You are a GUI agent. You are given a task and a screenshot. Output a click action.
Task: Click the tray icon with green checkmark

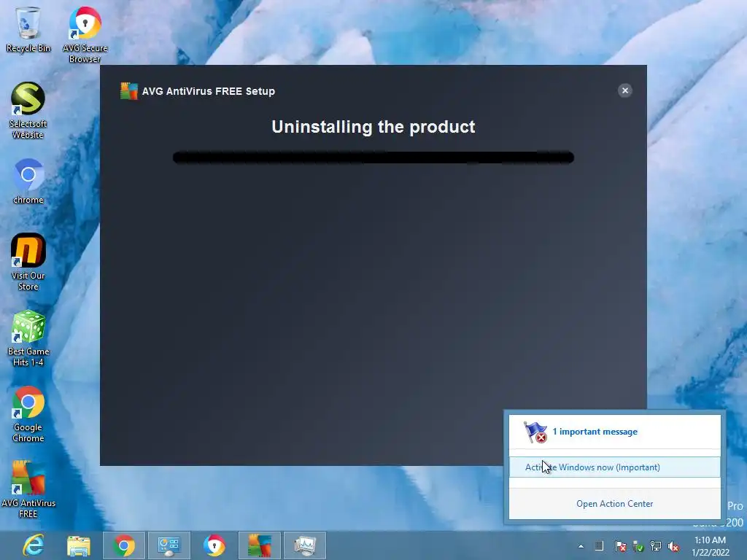(x=638, y=546)
